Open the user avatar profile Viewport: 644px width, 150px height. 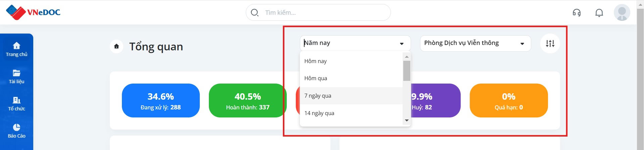click(x=622, y=12)
